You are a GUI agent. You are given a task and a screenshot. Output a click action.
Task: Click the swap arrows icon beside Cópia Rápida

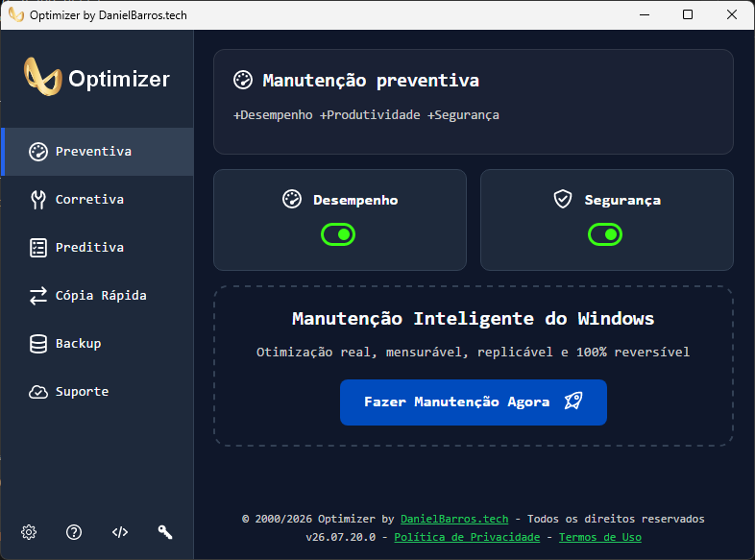tap(38, 296)
